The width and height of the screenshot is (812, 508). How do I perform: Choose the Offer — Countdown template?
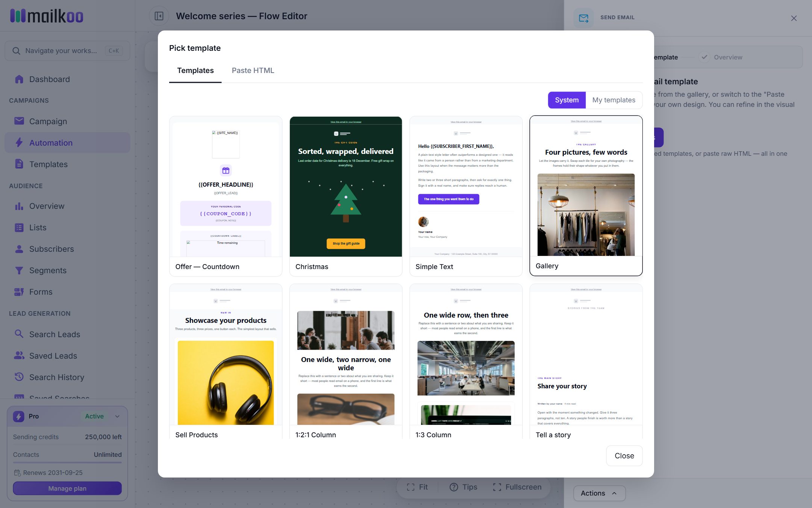[226, 196]
